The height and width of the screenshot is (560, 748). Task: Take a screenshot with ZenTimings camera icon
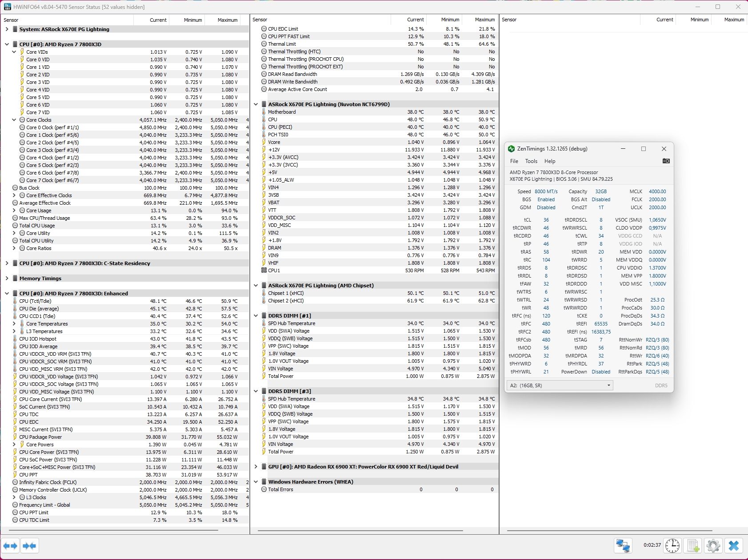click(x=666, y=161)
